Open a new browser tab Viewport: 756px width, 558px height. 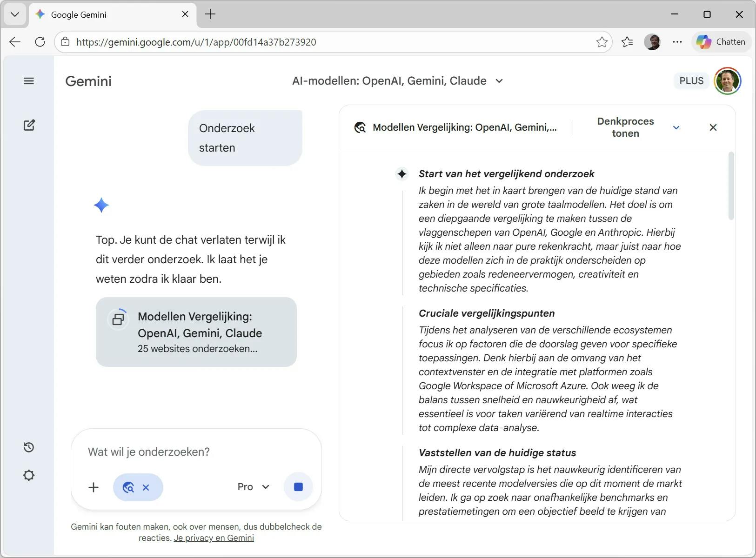point(210,14)
